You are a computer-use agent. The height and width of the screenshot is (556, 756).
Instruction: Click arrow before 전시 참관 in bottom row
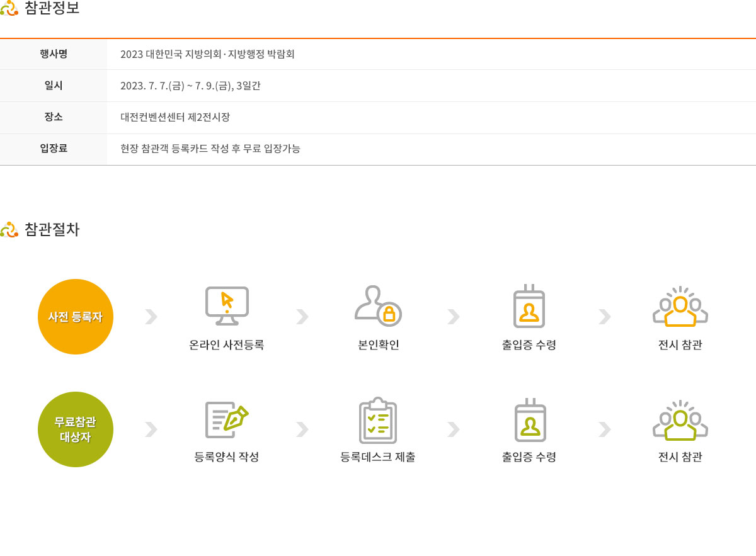point(605,429)
